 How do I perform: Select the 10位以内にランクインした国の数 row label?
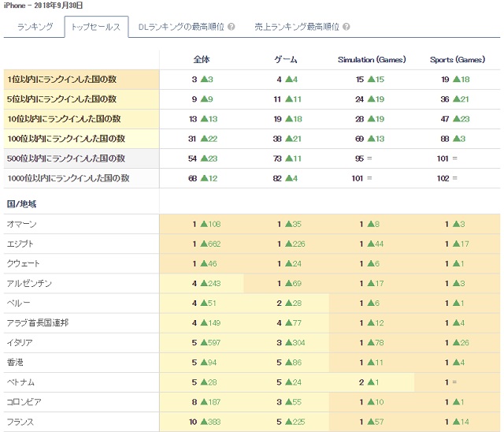(x=81, y=119)
